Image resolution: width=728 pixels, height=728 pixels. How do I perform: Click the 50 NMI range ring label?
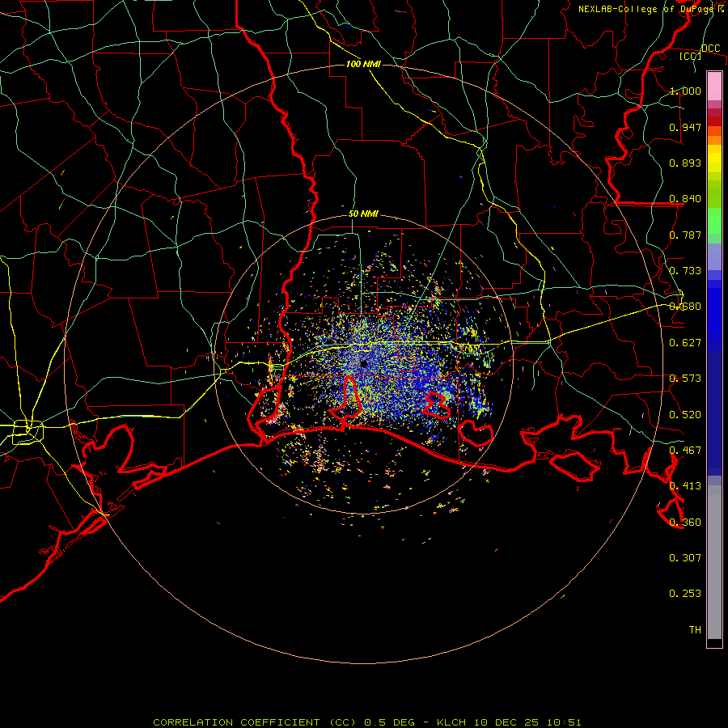click(x=363, y=214)
